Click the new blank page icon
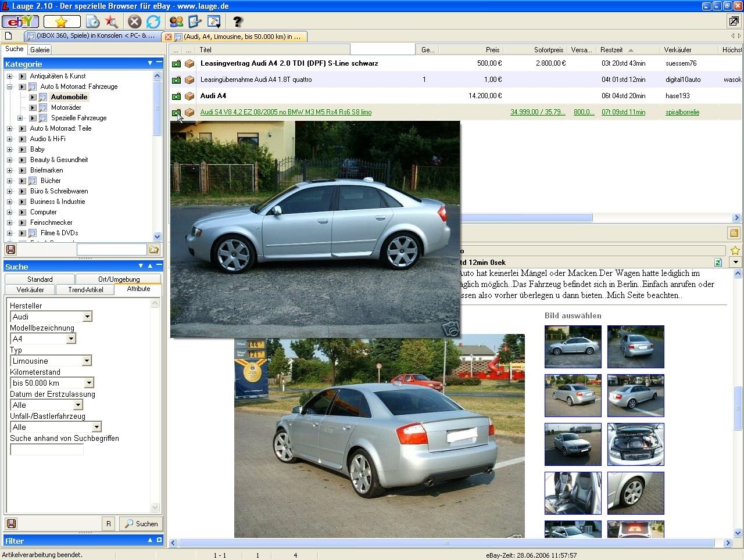Screen dimensions: 744x560 click(x=8, y=36)
